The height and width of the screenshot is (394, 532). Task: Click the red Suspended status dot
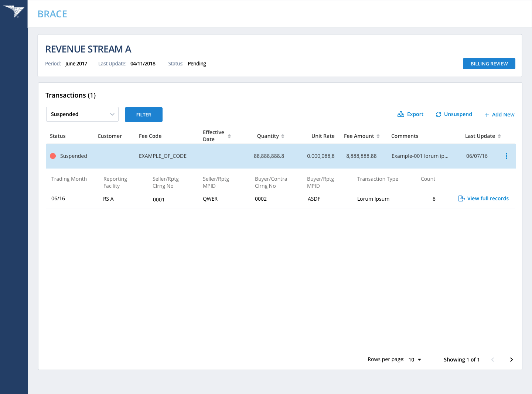53,156
